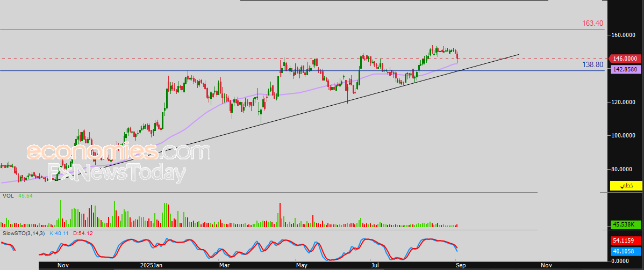This screenshot has width=644, height=270.
Task: Click the 45.54 volume value
Action: tap(26, 196)
